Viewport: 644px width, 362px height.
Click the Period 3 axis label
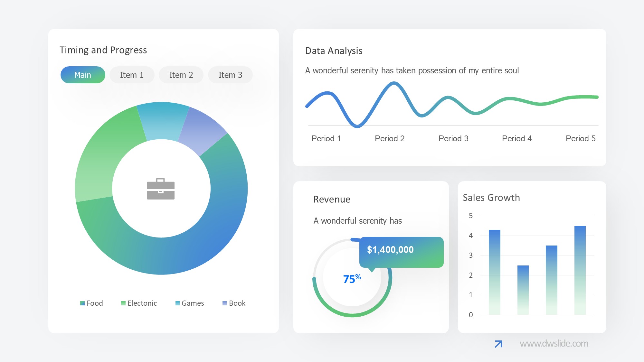click(x=453, y=139)
